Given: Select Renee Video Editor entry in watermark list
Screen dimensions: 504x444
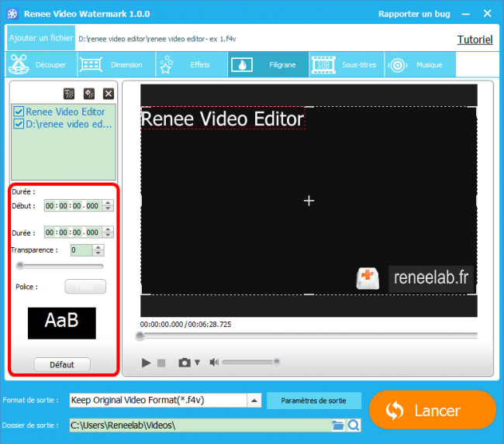Looking at the screenshot, I should (x=65, y=112).
